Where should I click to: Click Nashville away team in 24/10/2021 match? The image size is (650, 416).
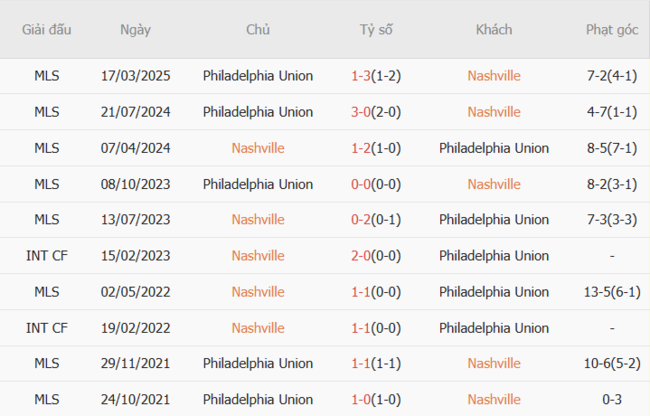494,400
